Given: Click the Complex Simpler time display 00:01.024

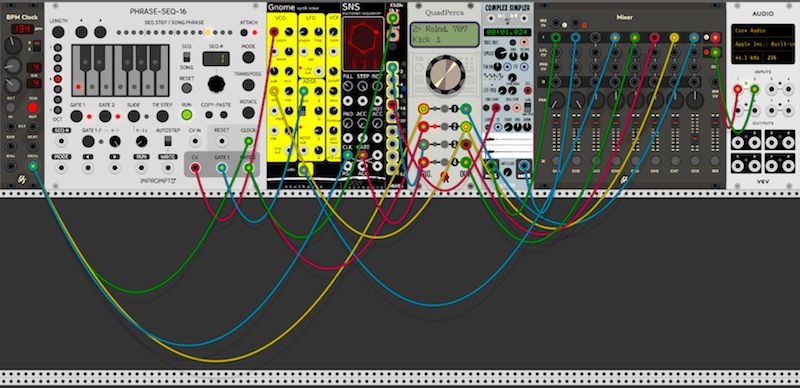Looking at the screenshot, I should (508, 32).
